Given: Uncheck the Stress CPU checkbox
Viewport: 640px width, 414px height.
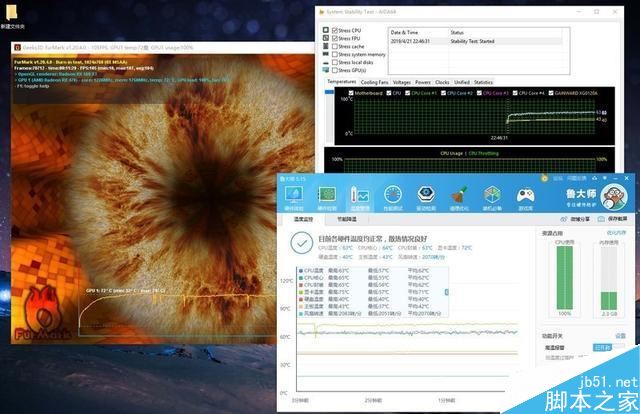Looking at the screenshot, I should click(x=335, y=30).
